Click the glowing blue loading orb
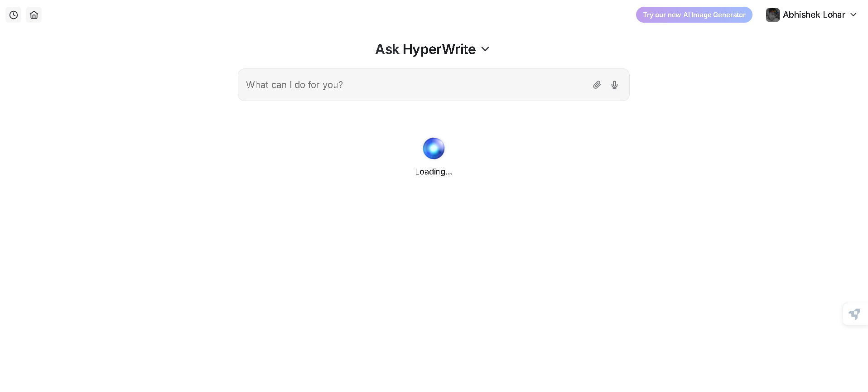This screenshot has height=392, width=868. coord(434,148)
